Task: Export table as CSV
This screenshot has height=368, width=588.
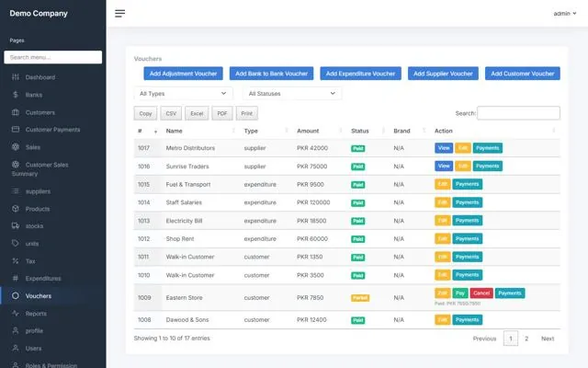Action: [171, 113]
